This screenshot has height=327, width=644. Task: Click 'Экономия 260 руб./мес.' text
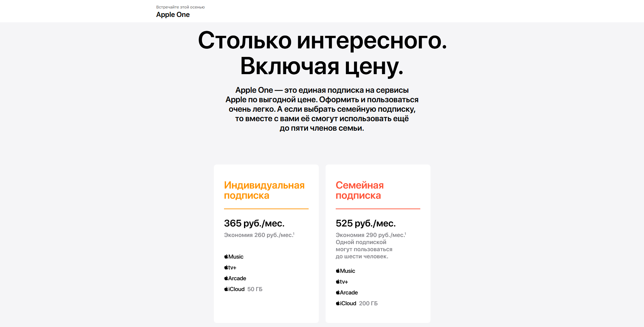click(x=258, y=235)
